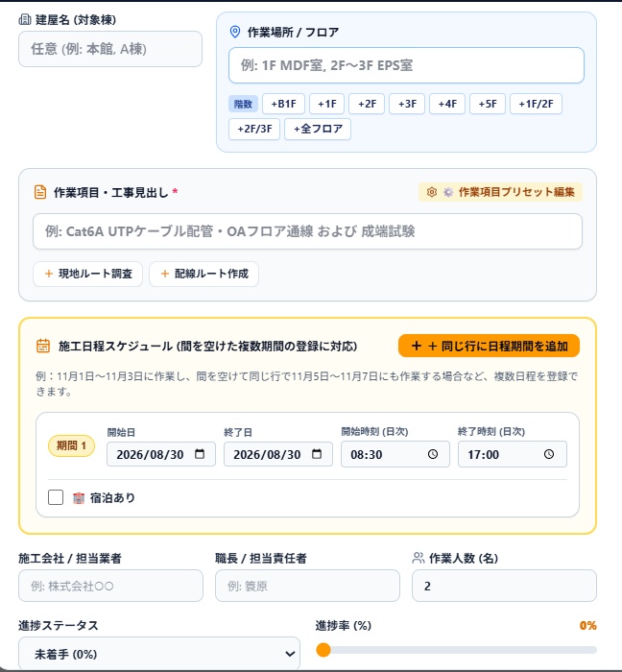Add the +2F floor chip
This screenshot has height=672, width=622.
[x=367, y=104]
